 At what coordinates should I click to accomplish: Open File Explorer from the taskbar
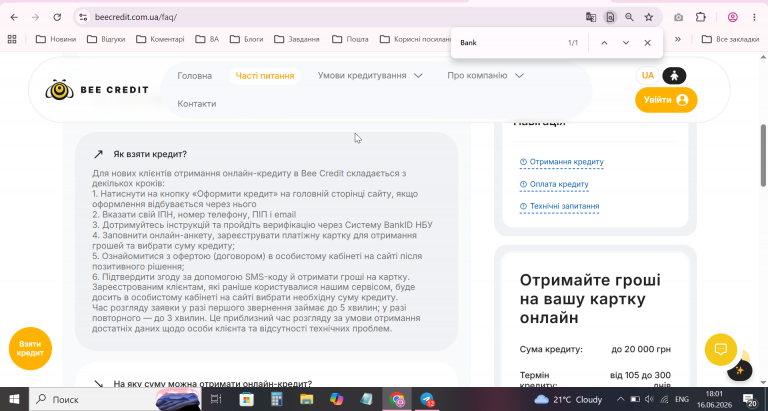[x=307, y=399]
